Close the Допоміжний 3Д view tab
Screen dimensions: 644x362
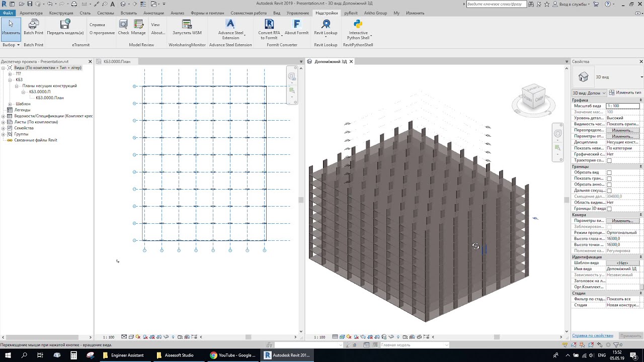tap(351, 61)
